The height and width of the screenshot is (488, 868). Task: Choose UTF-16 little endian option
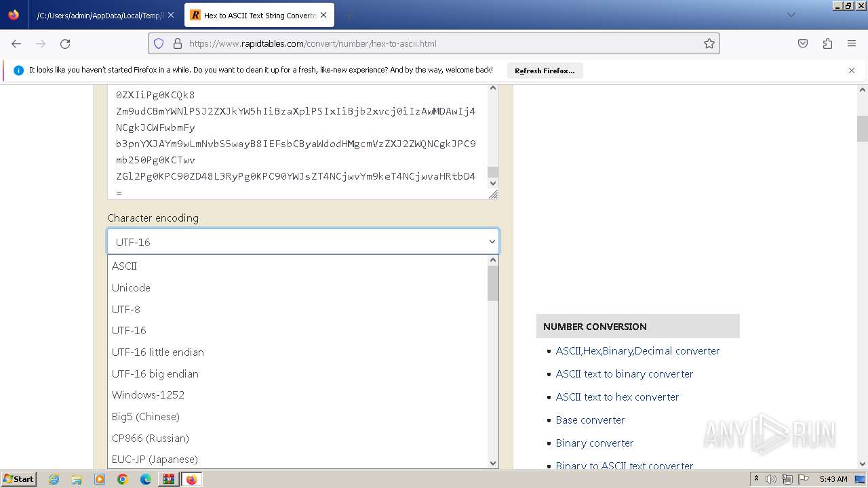[298, 352]
